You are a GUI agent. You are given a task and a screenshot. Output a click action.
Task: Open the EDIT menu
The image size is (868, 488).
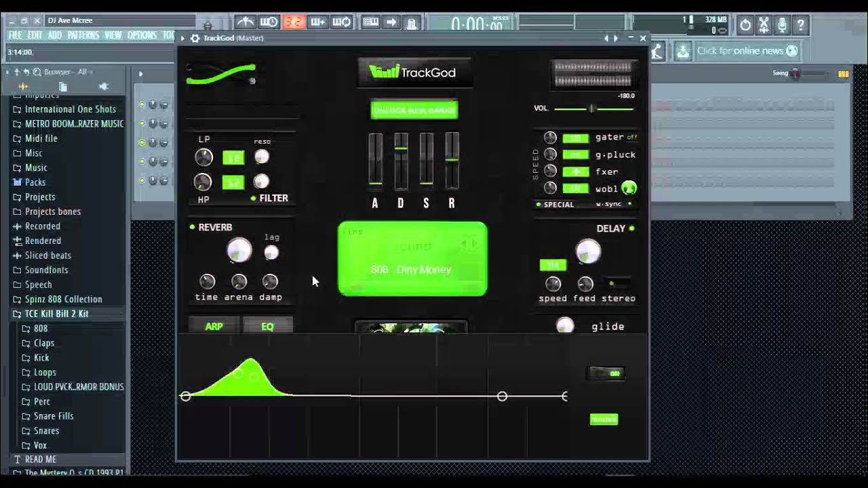pyautogui.click(x=35, y=35)
